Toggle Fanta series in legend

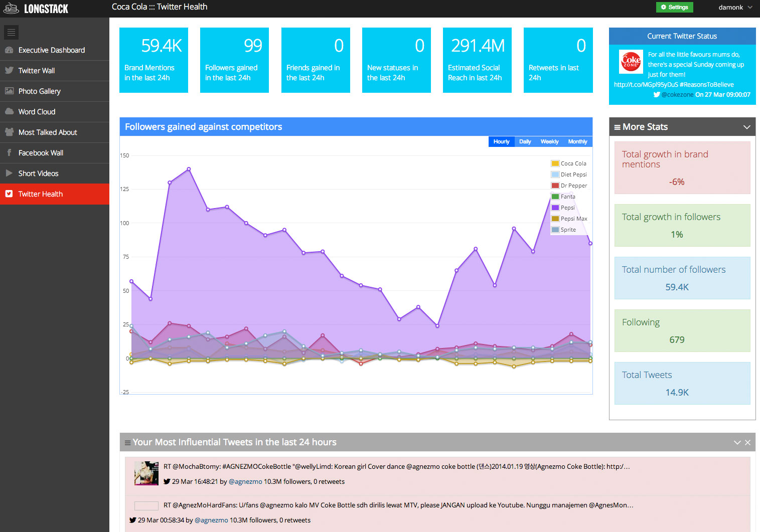(563, 197)
